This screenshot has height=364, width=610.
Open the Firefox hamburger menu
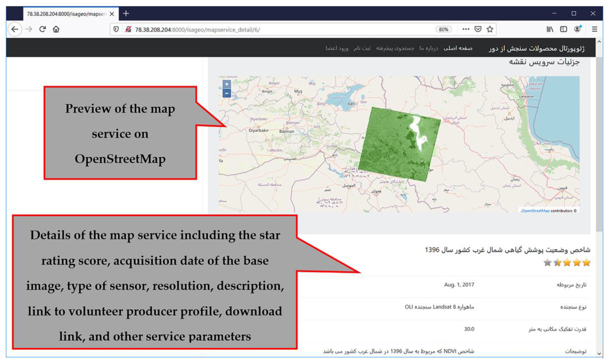(x=594, y=30)
